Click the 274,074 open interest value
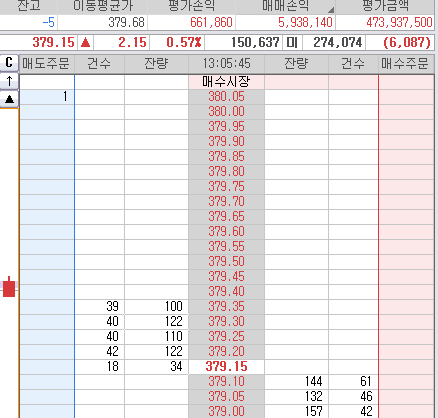Viewport: 438px width, 418px height. click(x=338, y=42)
